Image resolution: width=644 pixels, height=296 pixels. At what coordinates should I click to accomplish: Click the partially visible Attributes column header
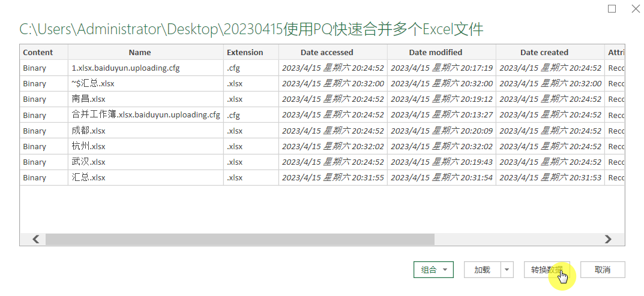click(x=615, y=52)
